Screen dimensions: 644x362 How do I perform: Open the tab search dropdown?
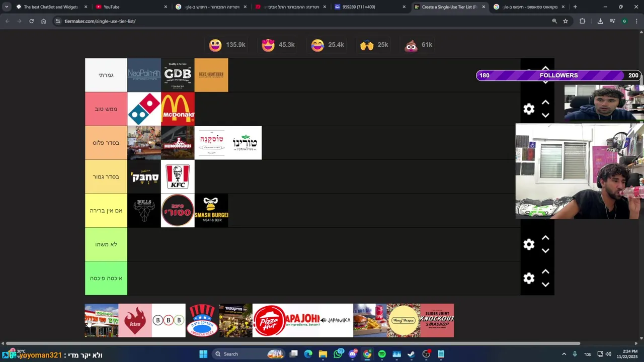(x=6, y=7)
